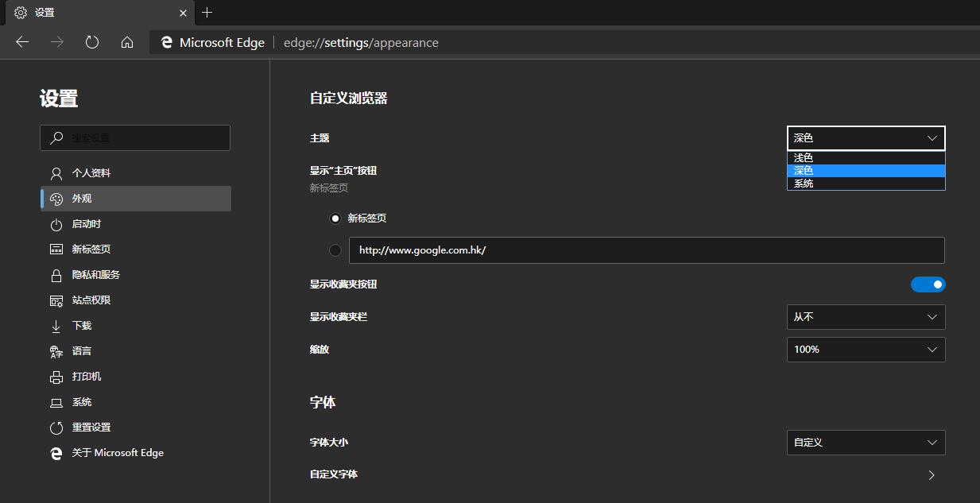The height and width of the screenshot is (503, 980).
Task: Click the 搜索设置 search box
Action: click(135, 137)
